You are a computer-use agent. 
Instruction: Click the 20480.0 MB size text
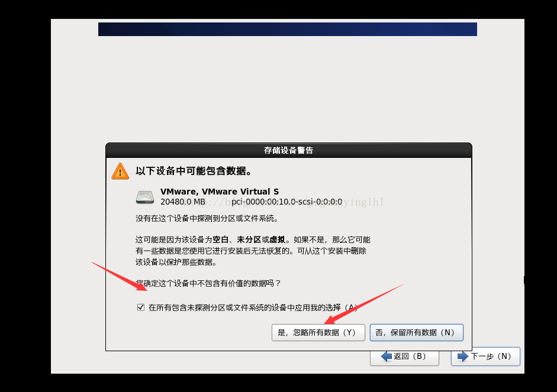coord(182,202)
